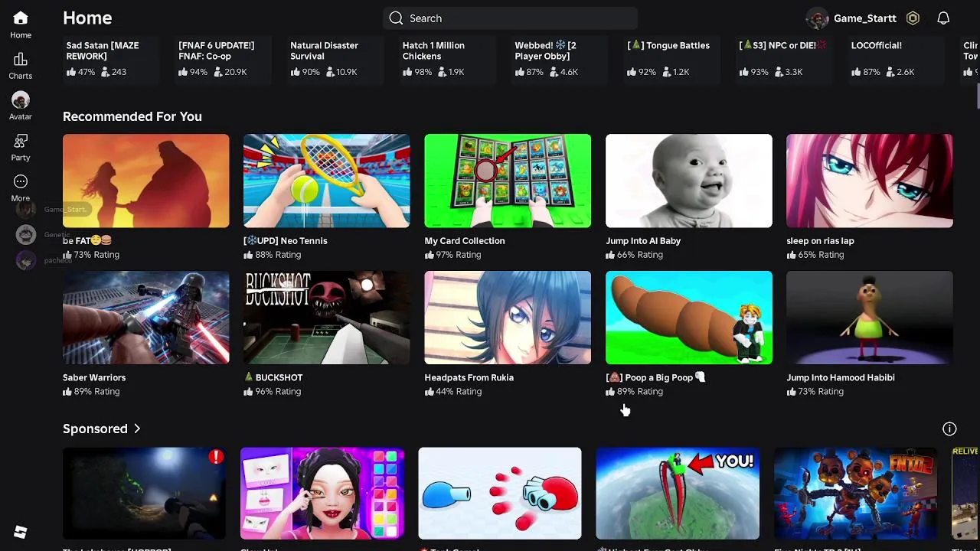Viewport: 980px width, 551px height.
Task: Open the sleep on rias lap thumbnail
Action: [870, 181]
